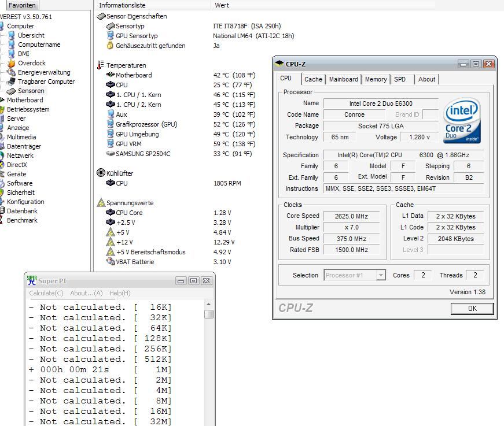
Task: Select the Sicherheit tree item
Action: click(x=21, y=192)
